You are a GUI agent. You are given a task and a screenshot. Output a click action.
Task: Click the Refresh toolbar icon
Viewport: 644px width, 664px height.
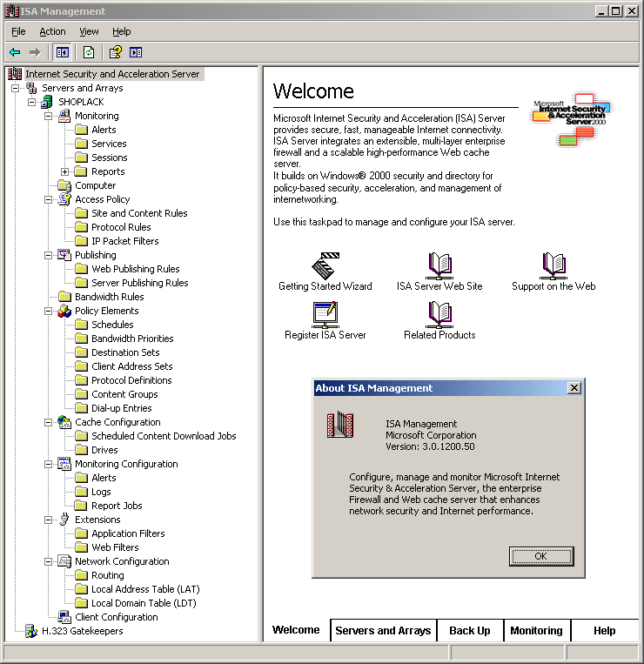(89, 52)
